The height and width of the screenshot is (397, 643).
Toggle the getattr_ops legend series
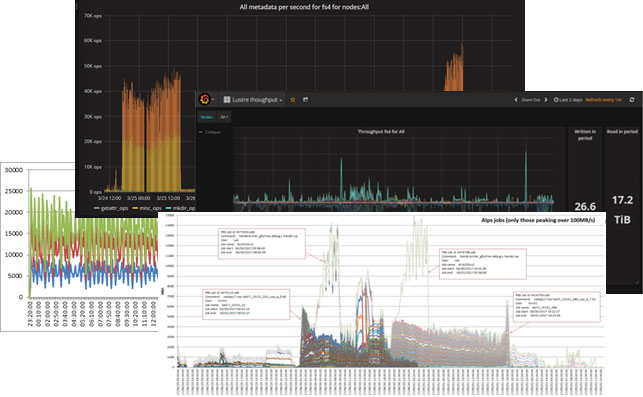pos(111,208)
